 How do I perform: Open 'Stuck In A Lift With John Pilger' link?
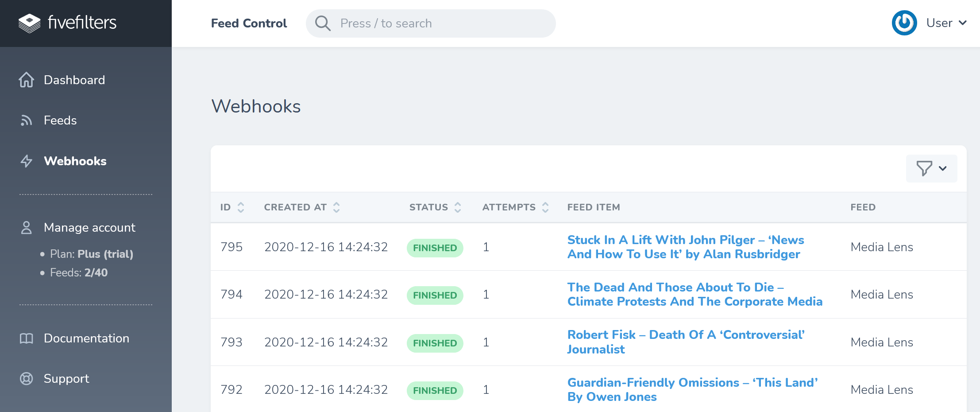(685, 247)
